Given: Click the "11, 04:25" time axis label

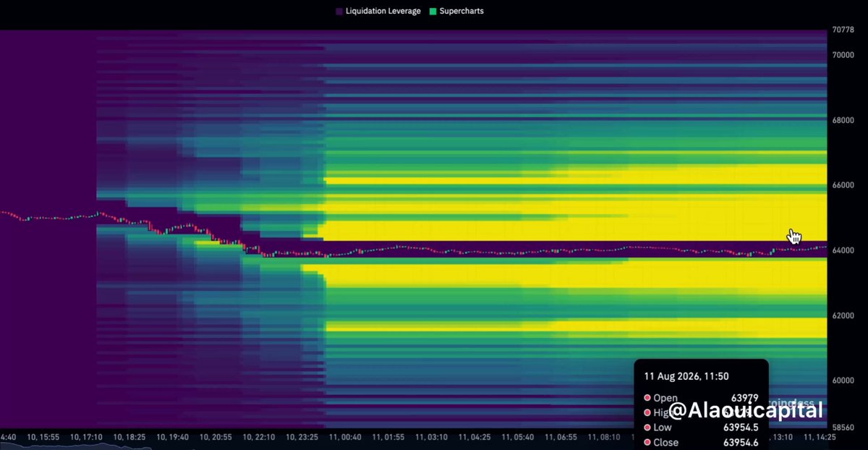Looking at the screenshot, I should coord(475,437).
